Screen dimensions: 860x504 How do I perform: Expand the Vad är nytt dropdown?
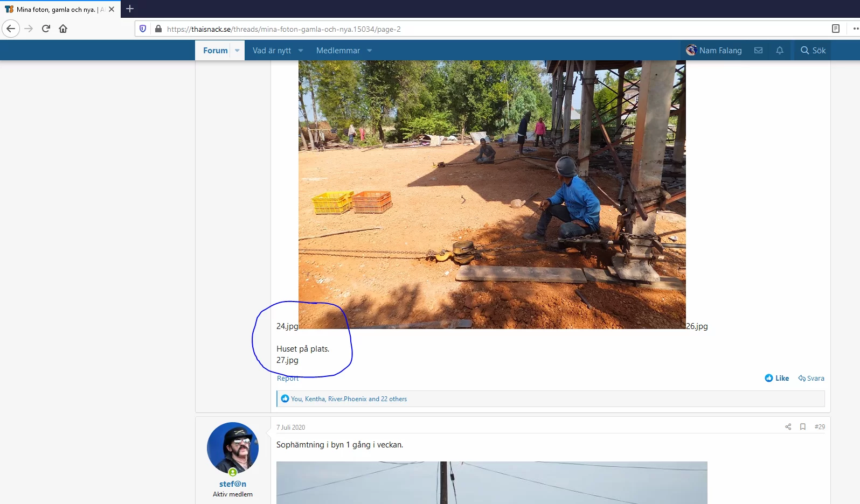click(301, 51)
